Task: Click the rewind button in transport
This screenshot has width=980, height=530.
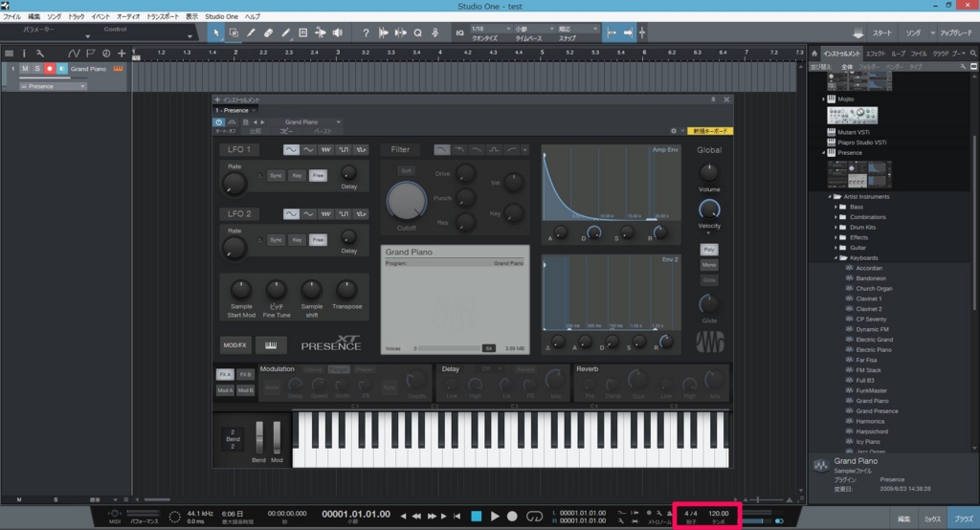Action: (416, 517)
